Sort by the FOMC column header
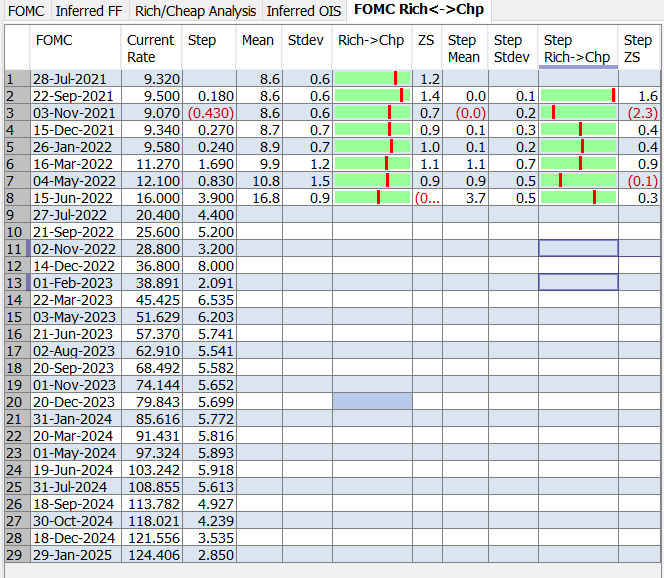This screenshot has width=664, height=578. click(x=75, y=47)
